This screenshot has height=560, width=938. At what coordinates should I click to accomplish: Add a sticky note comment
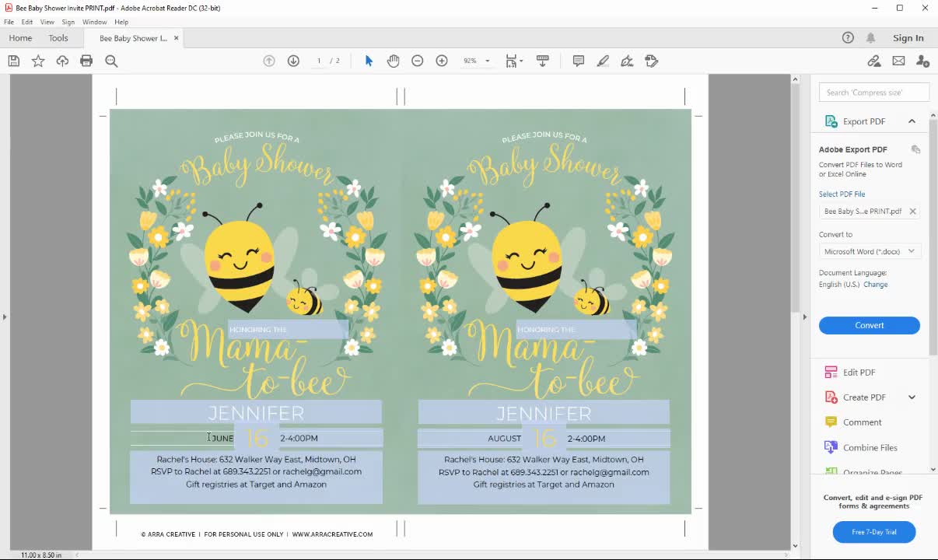tap(579, 61)
